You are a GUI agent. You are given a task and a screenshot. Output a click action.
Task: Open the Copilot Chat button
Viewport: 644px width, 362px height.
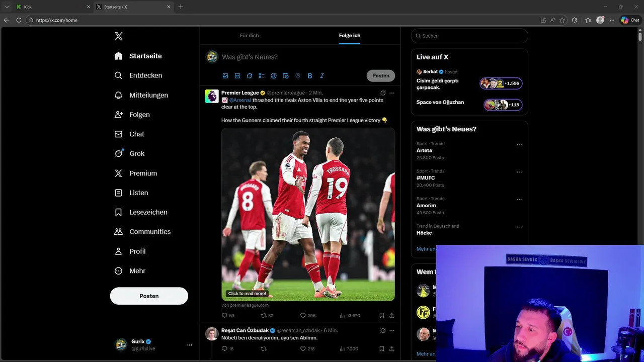630,20
